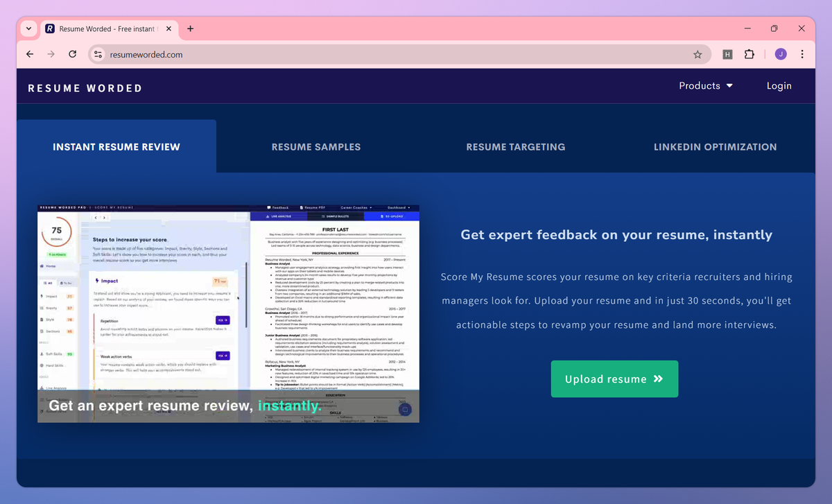The image size is (832, 504).
Task: Open the J profile avatar
Action: pyautogui.click(x=781, y=54)
